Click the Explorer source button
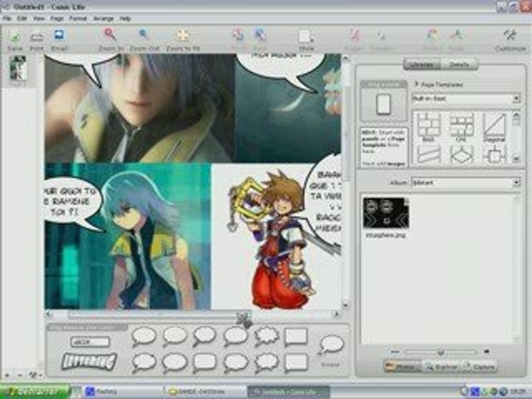The width and height of the screenshot is (532, 399). [442, 367]
